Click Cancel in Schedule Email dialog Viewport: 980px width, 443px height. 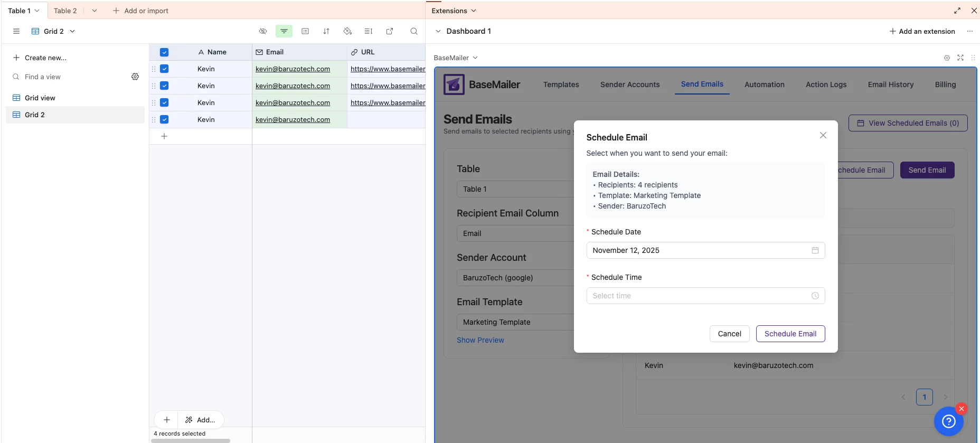click(729, 334)
